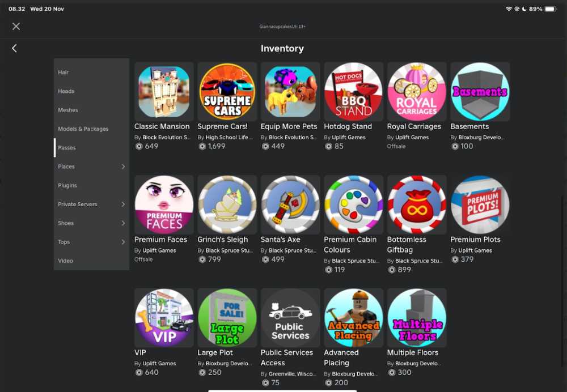
Task: Click the Bottomless Giftbag title link
Action: [407, 245]
